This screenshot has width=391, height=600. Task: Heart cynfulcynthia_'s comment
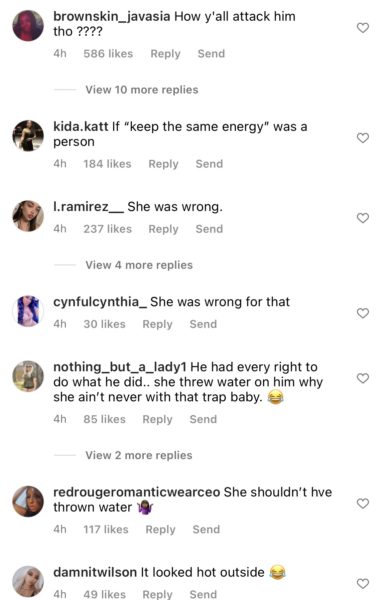[363, 313]
